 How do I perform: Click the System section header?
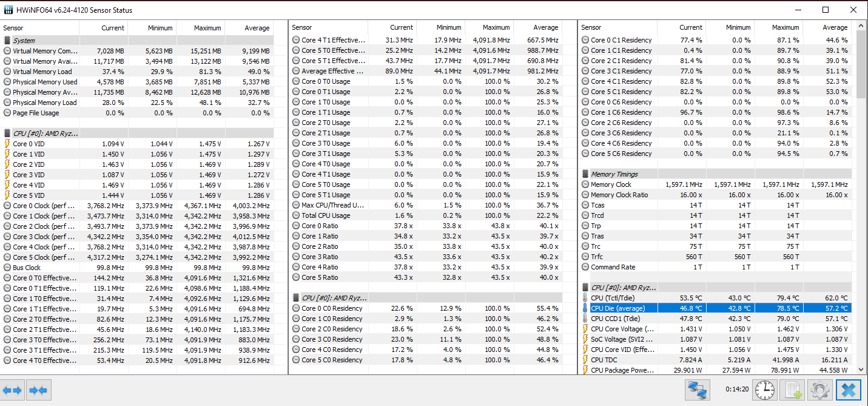click(24, 41)
